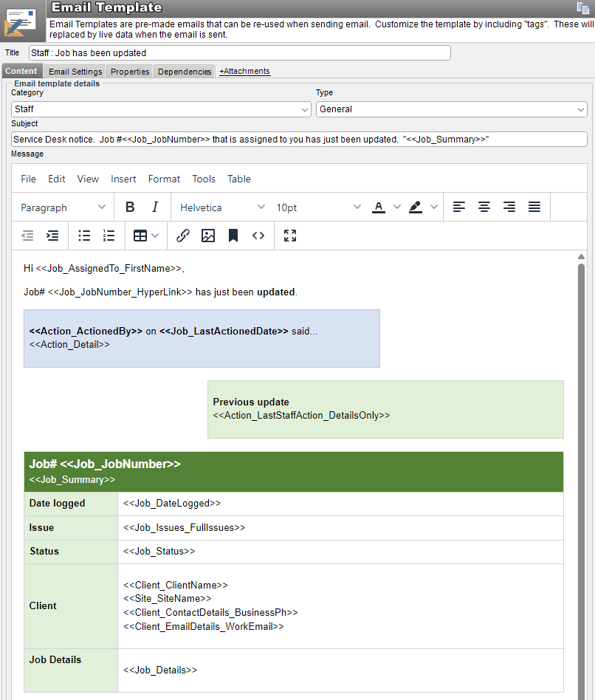Click the <<Client_EmailDetails_WorkEmail>> tag
The width and height of the screenshot is (595, 700).
(204, 627)
